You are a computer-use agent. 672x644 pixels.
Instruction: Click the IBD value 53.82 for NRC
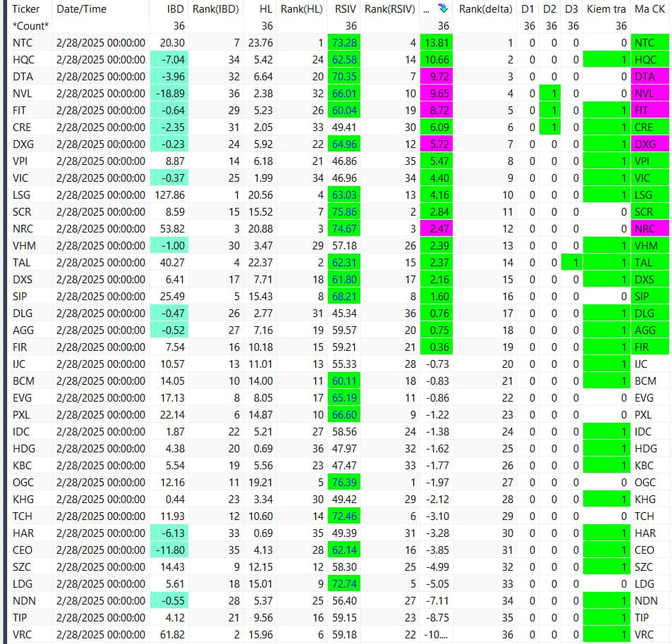[x=172, y=229]
